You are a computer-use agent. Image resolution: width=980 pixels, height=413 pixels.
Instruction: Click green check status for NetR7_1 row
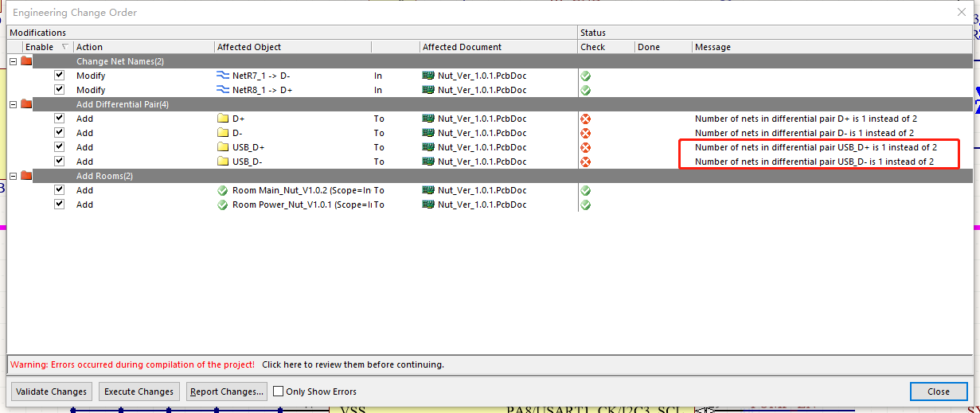pos(585,76)
